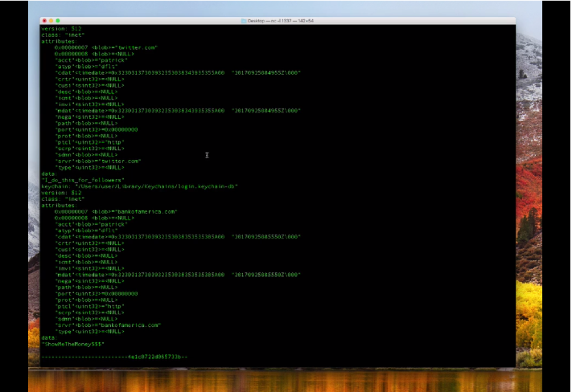
Task: Click the boundary line ending 4e1c0722d065733b--
Action: (114, 357)
